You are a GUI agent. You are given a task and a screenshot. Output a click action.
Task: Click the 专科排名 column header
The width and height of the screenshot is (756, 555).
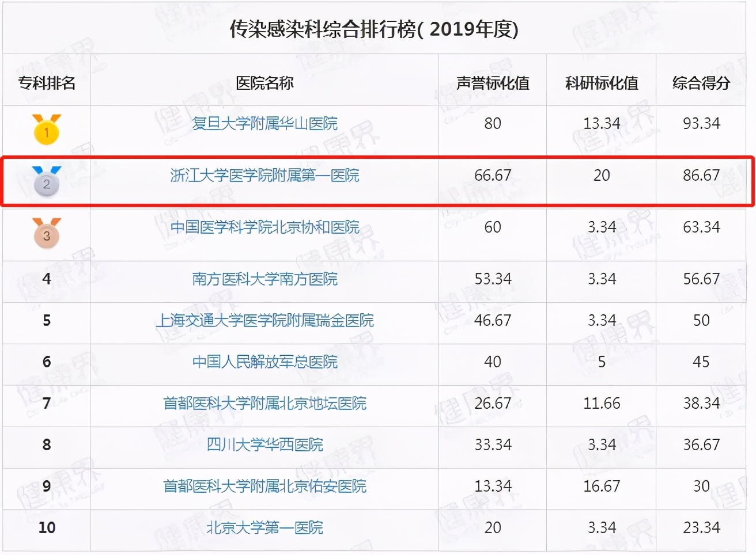(47, 83)
